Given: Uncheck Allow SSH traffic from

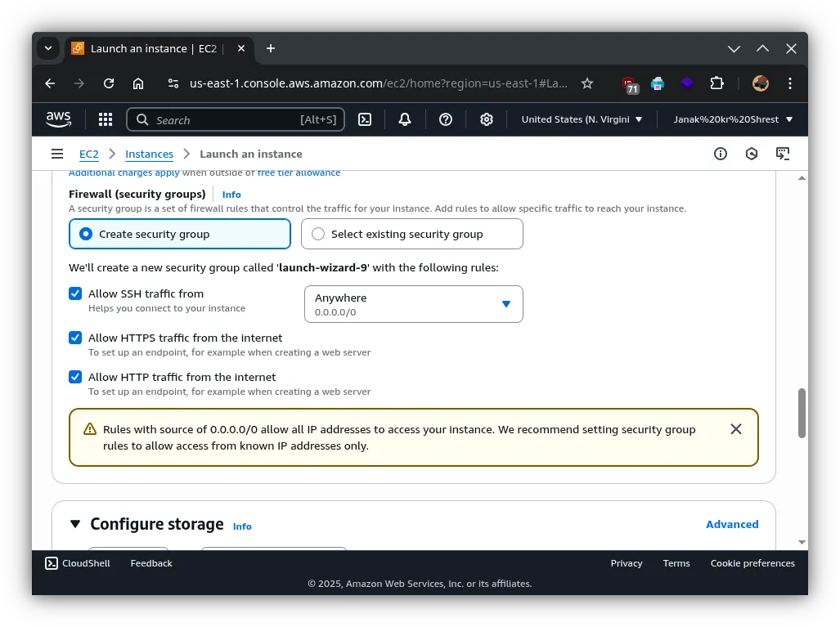Looking at the screenshot, I should 75,293.
